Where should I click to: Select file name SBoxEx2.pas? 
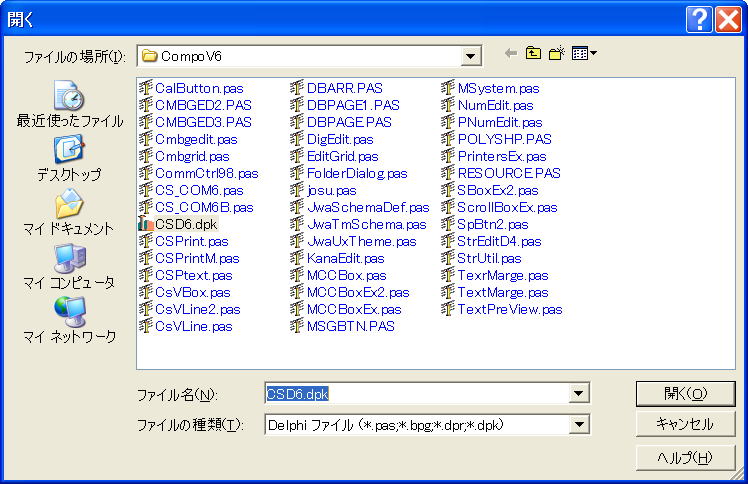pyautogui.click(x=498, y=190)
